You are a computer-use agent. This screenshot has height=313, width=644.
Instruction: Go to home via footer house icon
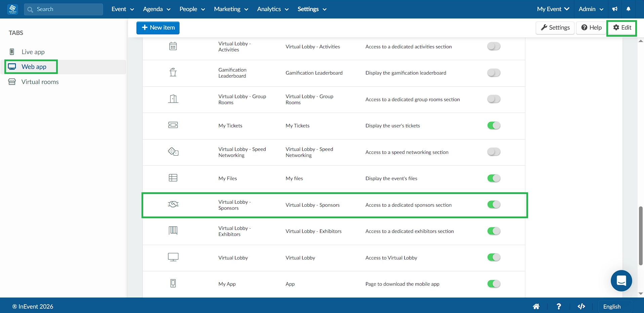(x=536, y=306)
